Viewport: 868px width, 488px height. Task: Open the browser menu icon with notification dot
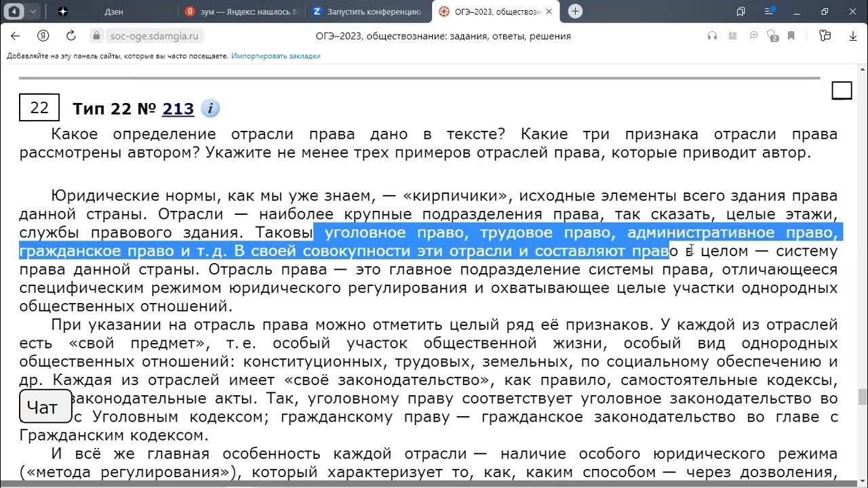coord(768,12)
